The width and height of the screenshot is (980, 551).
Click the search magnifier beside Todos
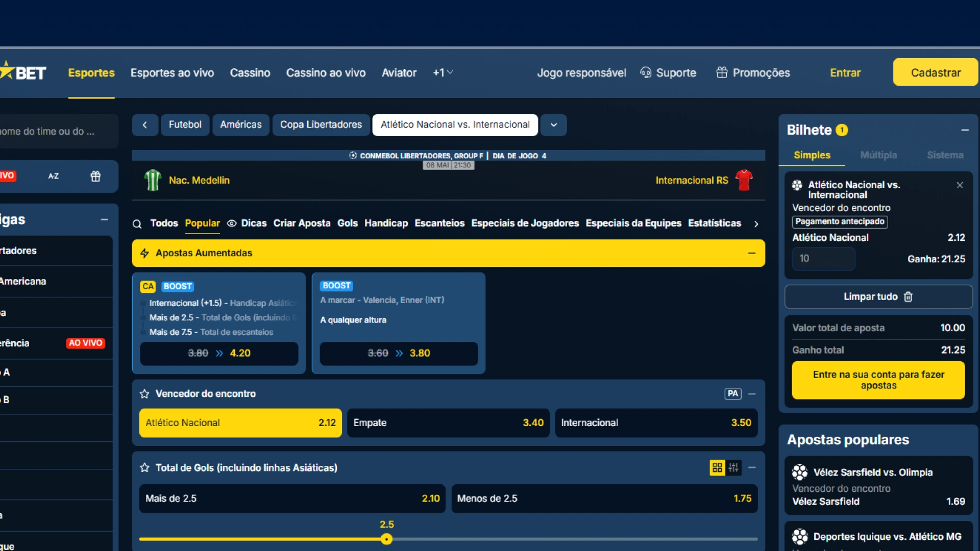coord(137,224)
